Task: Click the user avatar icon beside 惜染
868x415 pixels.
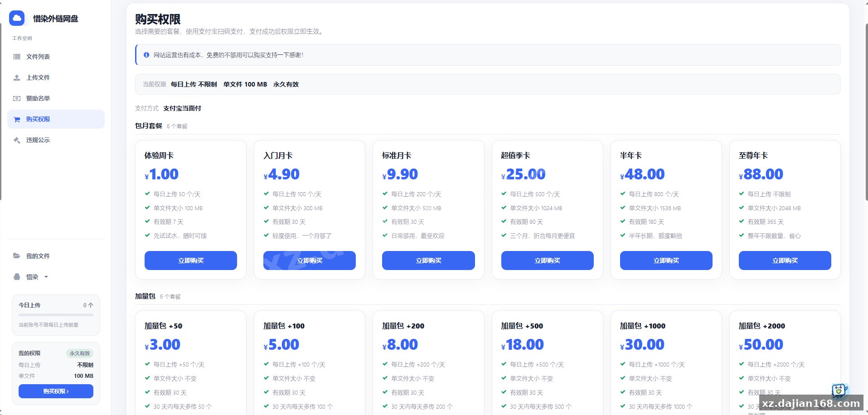Action: coord(17,277)
